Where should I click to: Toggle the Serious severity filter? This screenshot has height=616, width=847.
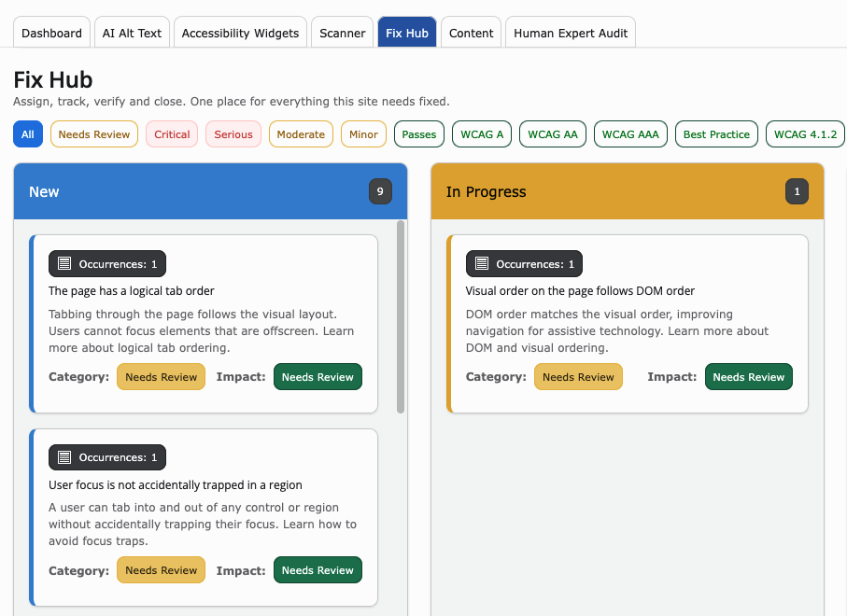click(233, 134)
